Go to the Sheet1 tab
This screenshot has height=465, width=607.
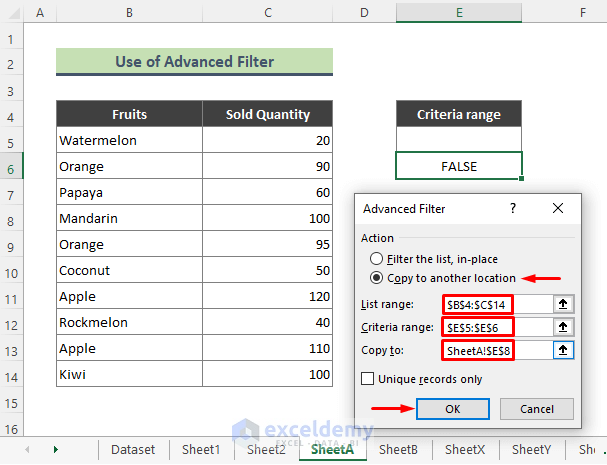tap(201, 449)
